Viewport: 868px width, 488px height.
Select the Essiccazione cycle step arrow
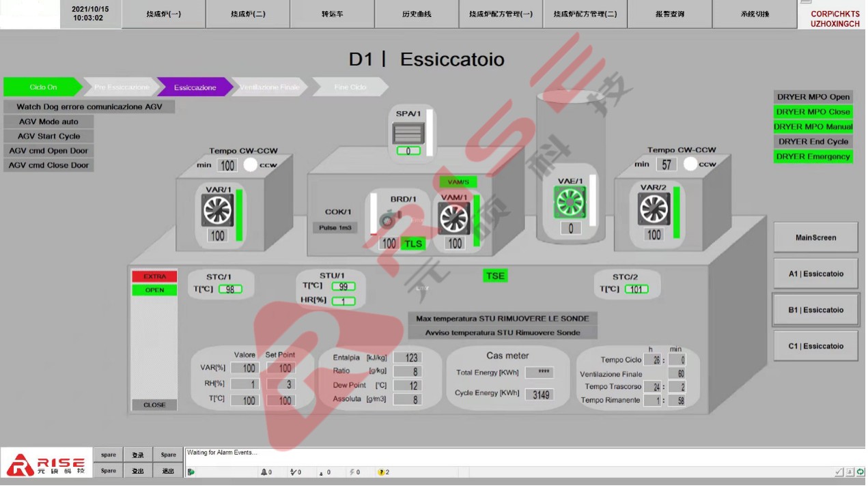(195, 87)
